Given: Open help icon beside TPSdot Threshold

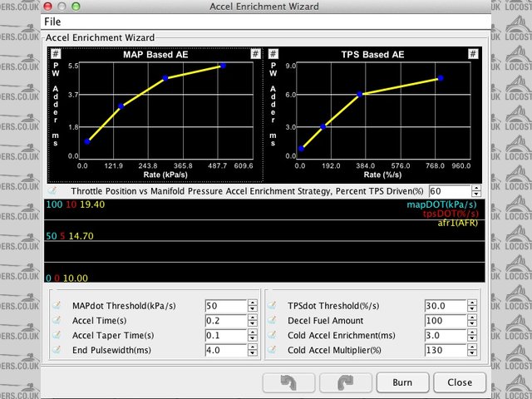Looking at the screenshot, I should [x=272, y=305].
